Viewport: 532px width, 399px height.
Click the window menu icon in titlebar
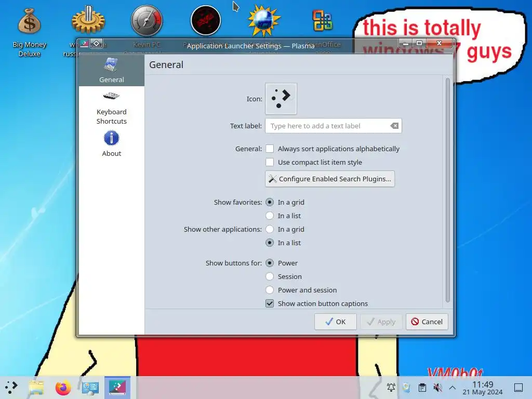pos(84,44)
